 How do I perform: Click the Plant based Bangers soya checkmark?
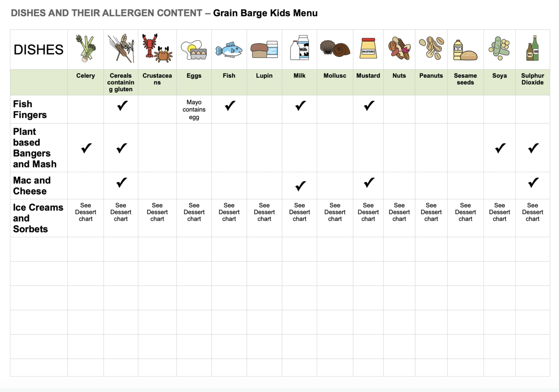point(500,148)
